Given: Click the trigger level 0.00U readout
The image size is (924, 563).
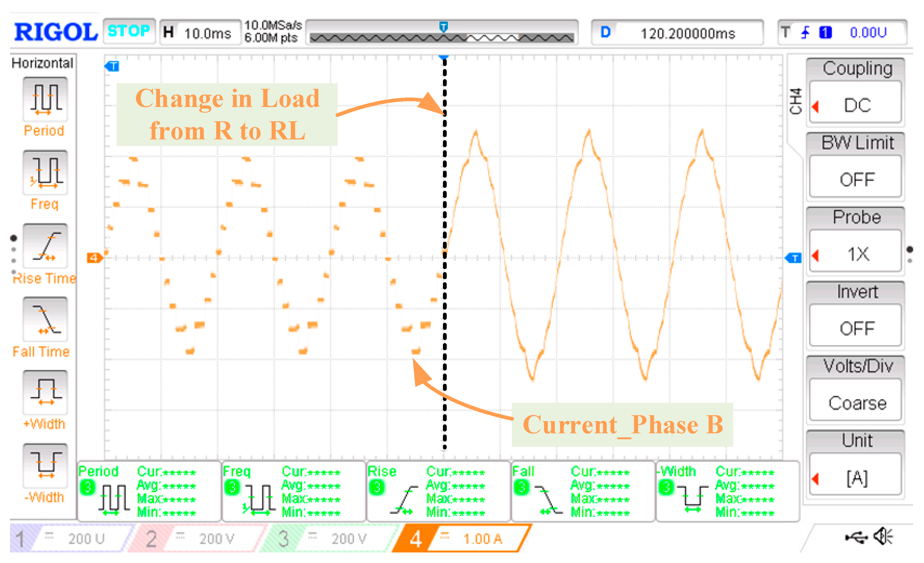Looking at the screenshot, I should click(869, 33).
